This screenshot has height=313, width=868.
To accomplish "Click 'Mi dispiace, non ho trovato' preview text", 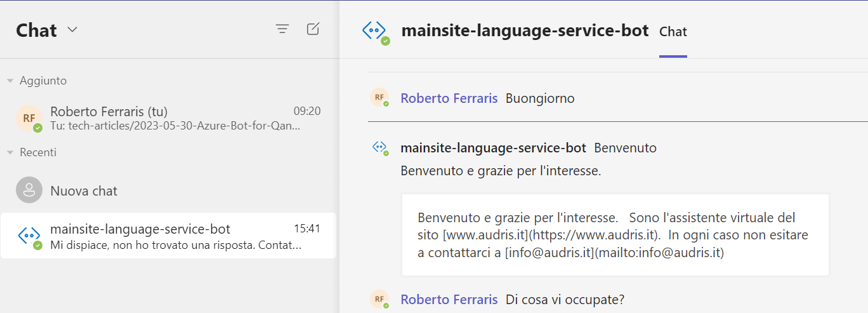I will point(176,245).
